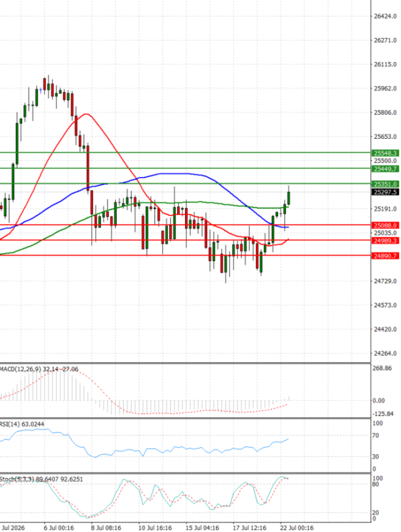This screenshot has height=532, width=401.
Task: Click the 26424.0 price axis label
Action: click(x=385, y=16)
